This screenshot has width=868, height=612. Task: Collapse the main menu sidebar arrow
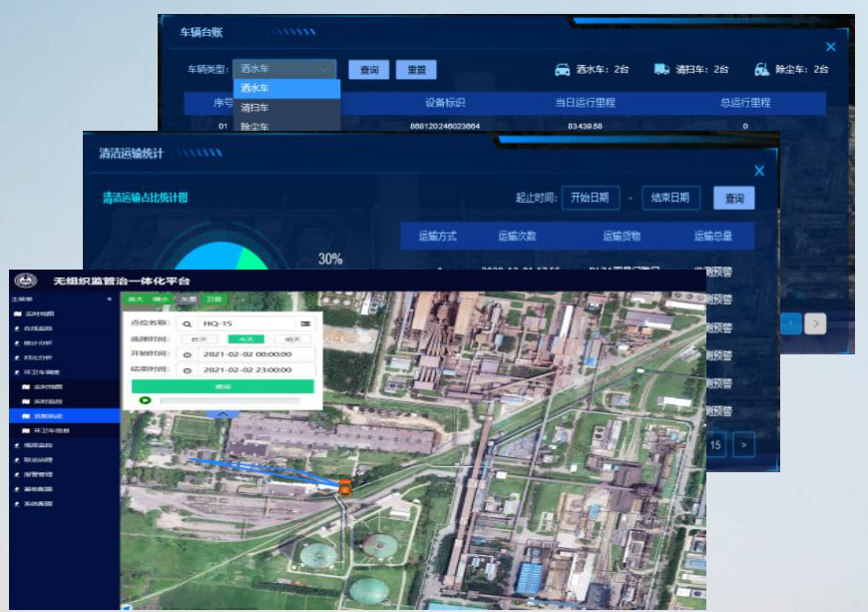[x=109, y=299]
